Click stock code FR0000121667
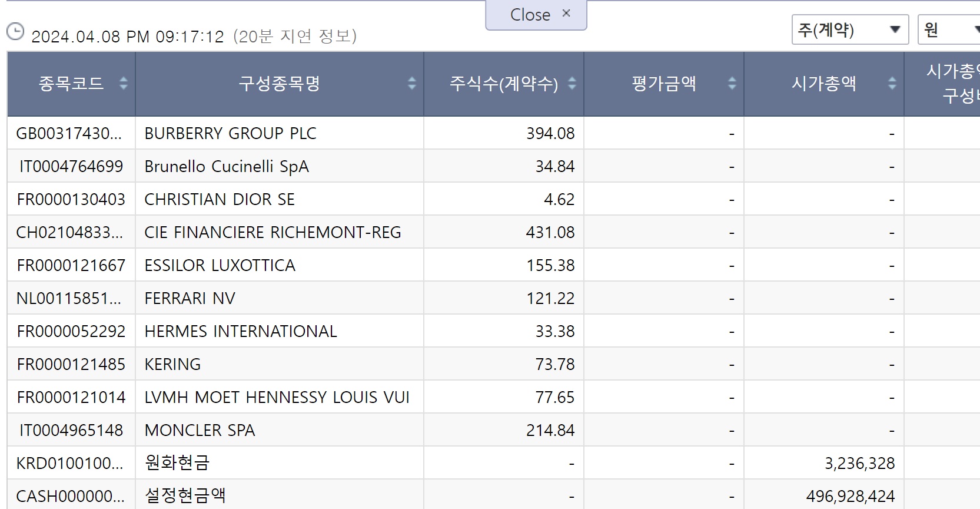The width and height of the screenshot is (980, 509). tap(71, 265)
